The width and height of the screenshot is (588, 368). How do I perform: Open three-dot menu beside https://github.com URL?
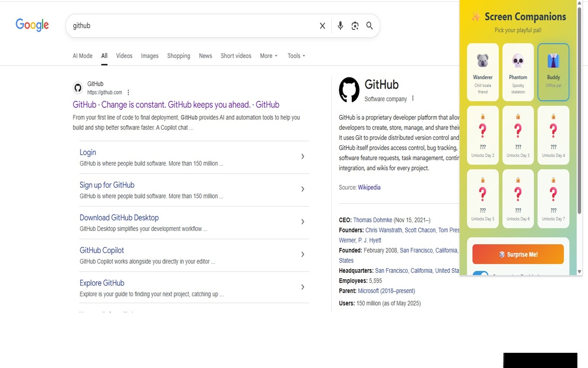[x=128, y=92]
